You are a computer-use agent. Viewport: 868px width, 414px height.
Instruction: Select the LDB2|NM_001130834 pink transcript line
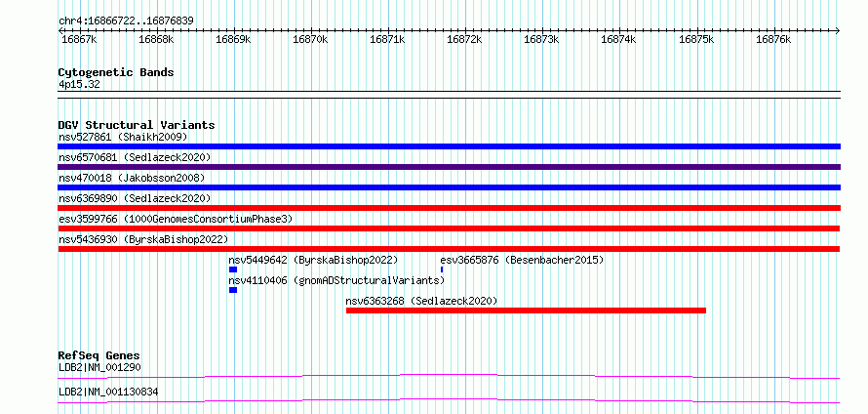point(449,400)
